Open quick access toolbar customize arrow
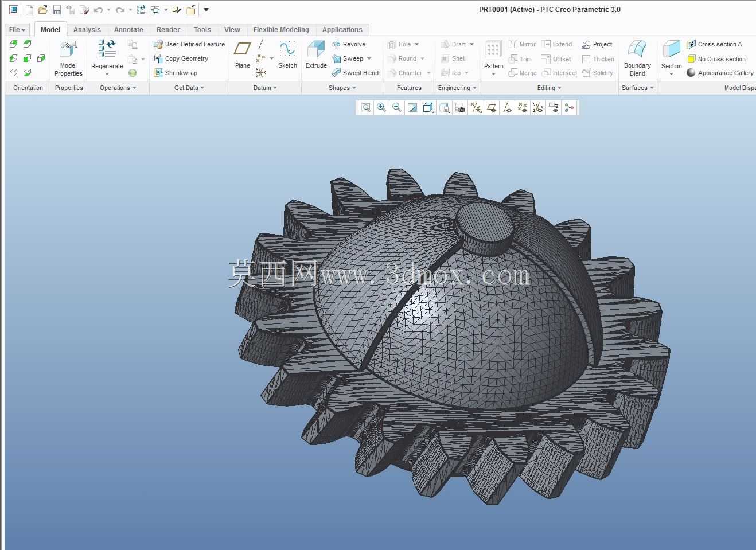 coord(206,10)
